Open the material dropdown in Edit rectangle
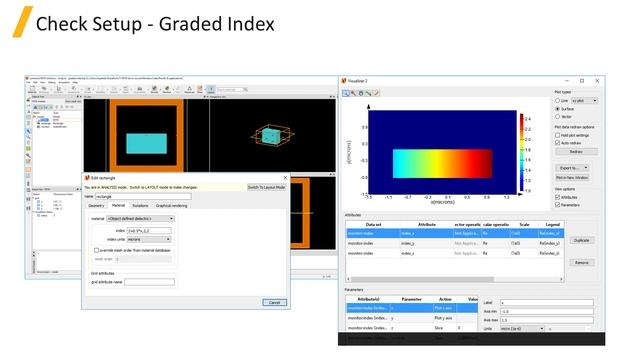The height and width of the screenshot is (360, 640). point(140,219)
